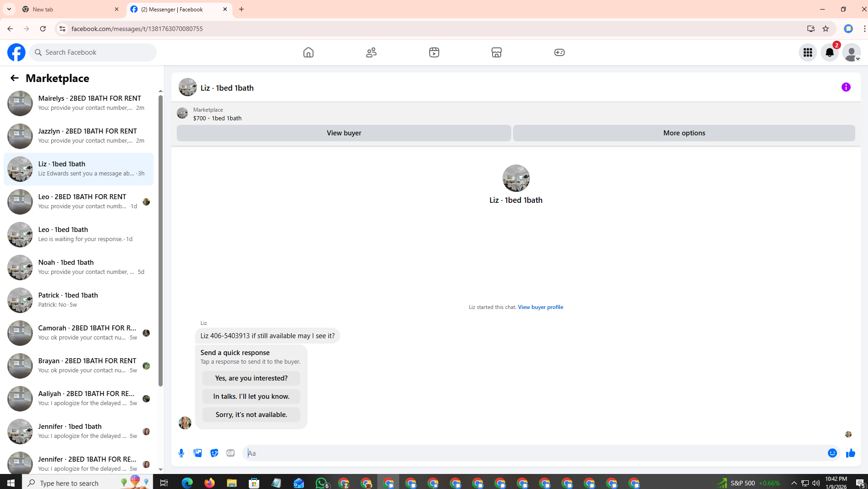Open the Marketplace storefront icon
868x489 pixels.
[497, 52]
